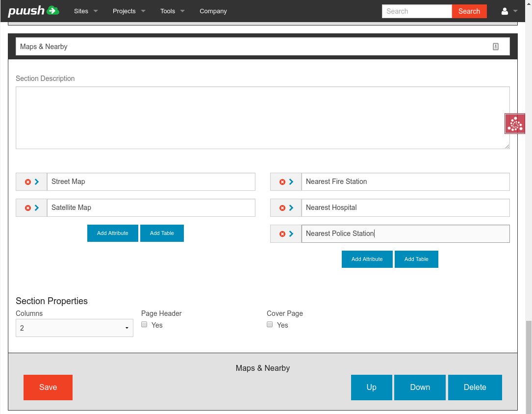Image resolution: width=532 pixels, height=414 pixels.
Task: Expand the Street Map attribute chevron
Action: coord(37,182)
